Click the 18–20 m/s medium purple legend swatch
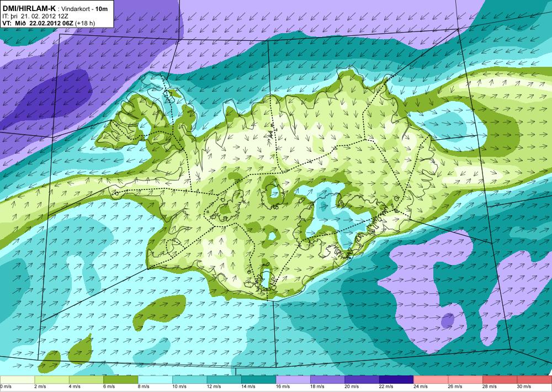The image size is (552, 392). 328,379
